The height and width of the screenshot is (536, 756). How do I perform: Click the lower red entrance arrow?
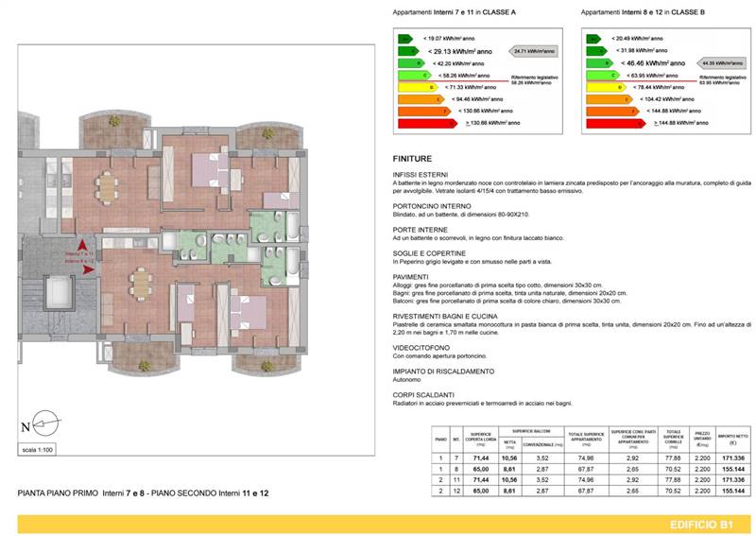click(88, 269)
